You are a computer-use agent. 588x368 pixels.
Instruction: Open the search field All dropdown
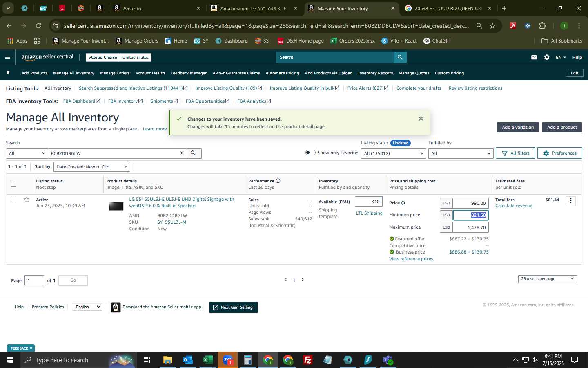pyautogui.click(x=27, y=153)
